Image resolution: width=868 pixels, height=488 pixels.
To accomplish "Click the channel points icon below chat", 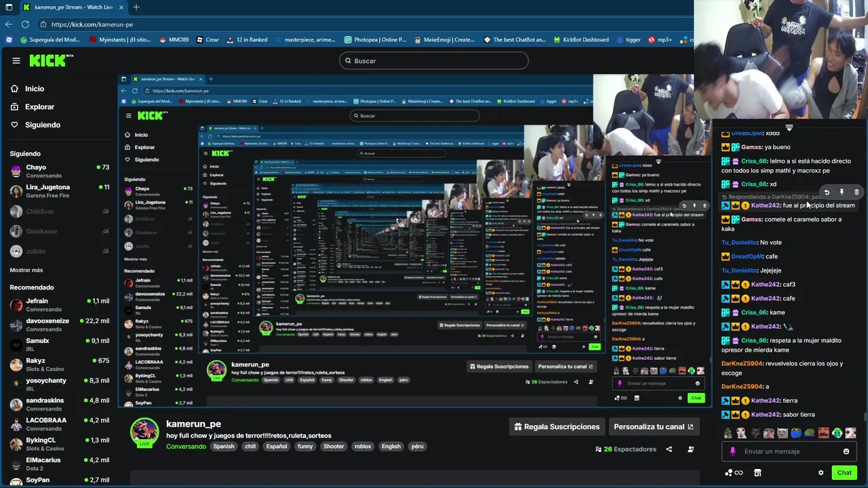I will click(x=733, y=473).
